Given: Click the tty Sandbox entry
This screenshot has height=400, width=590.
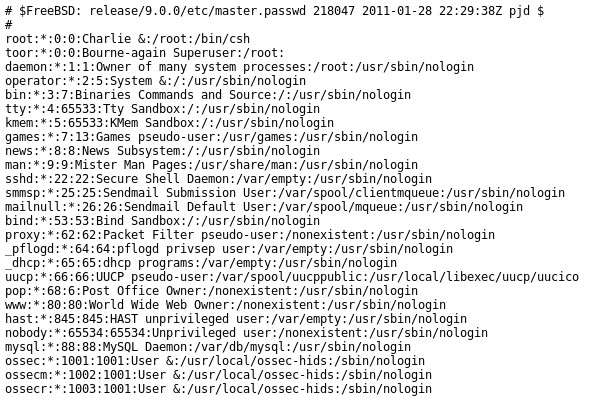Looking at the screenshot, I should click(163, 109).
